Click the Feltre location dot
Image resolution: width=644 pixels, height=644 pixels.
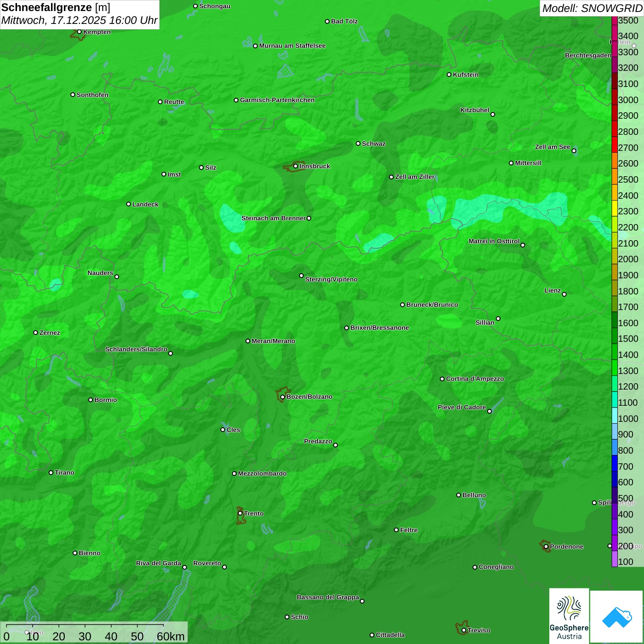[396, 530]
